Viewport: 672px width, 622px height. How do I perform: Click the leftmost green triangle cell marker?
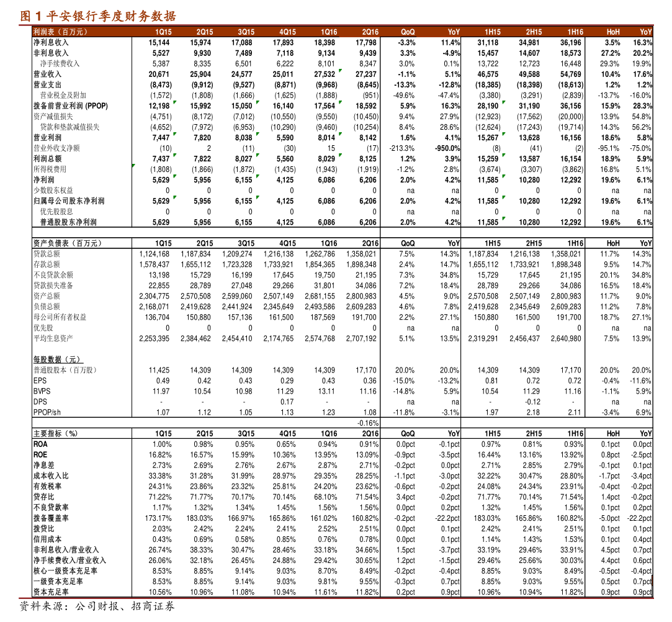pyautogui.click(x=133, y=166)
